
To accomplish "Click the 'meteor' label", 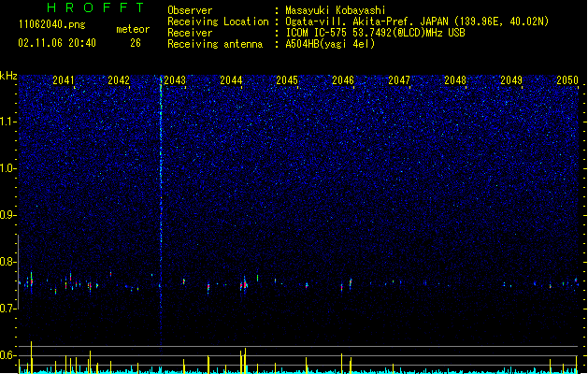I will tap(133, 29).
